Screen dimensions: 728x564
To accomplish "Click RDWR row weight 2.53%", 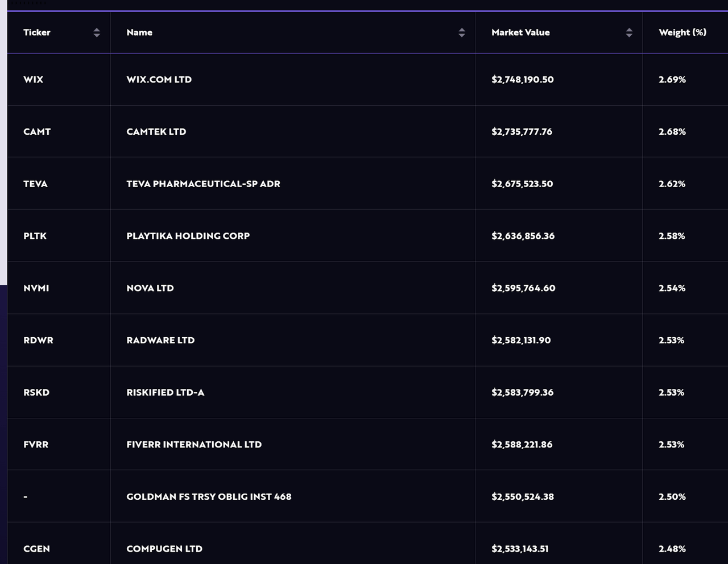I will point(671,340).
